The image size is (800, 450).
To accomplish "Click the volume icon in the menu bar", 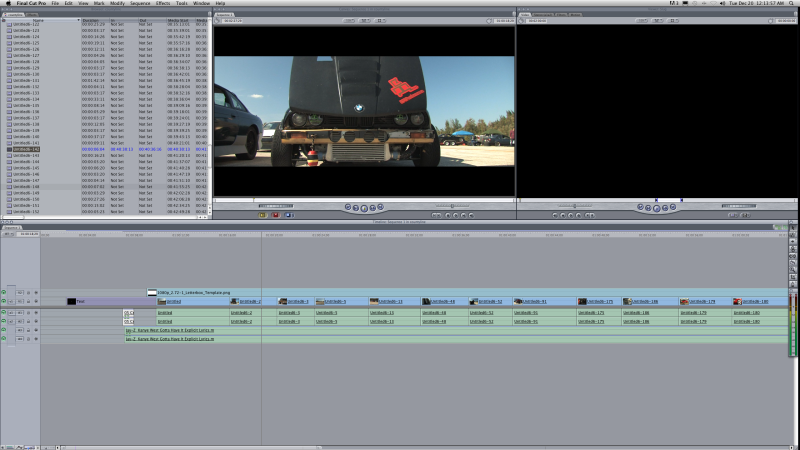I will tap(722, 3).
